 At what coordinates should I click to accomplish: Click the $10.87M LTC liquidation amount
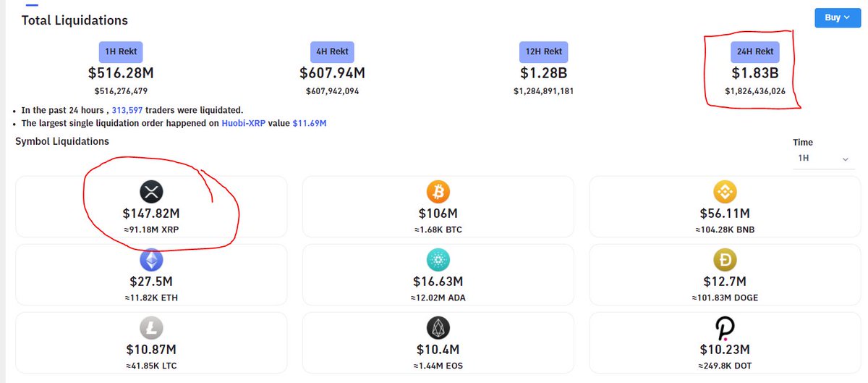pyautogui.click(x=152, y=350)
